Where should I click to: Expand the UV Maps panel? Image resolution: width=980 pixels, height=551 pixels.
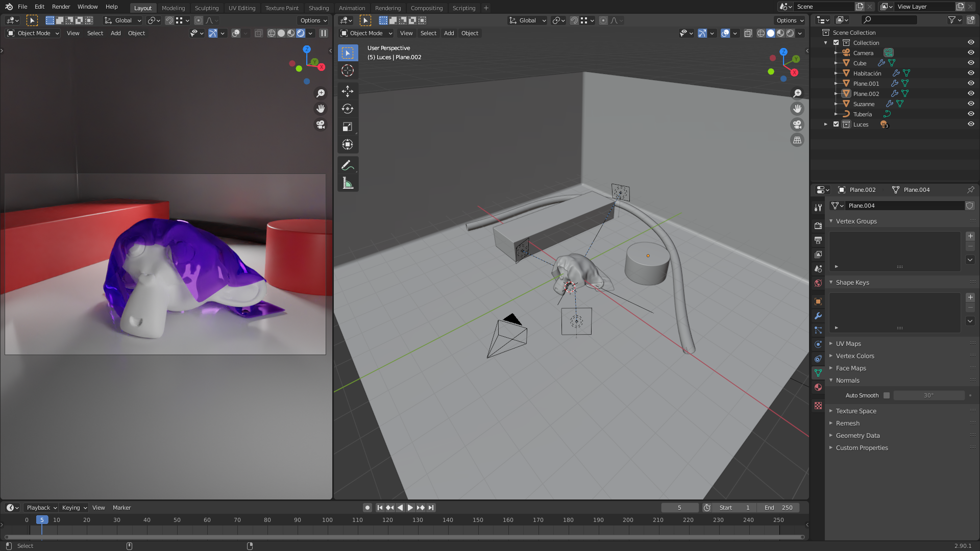point(848,343)
